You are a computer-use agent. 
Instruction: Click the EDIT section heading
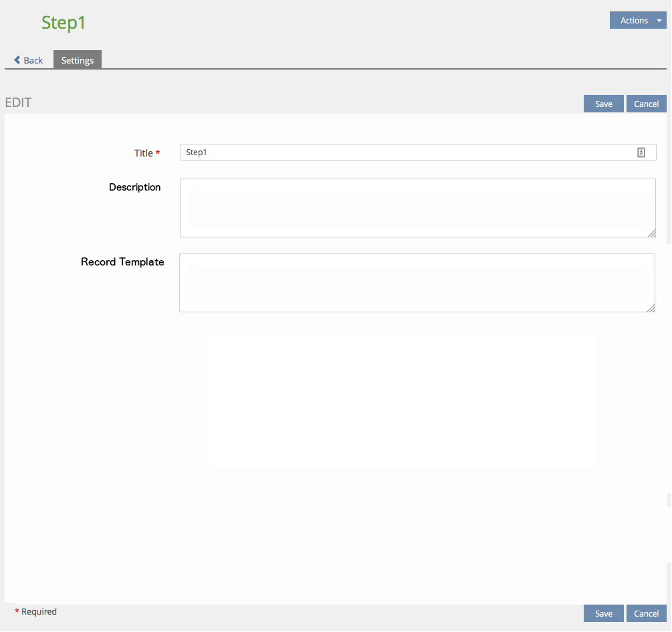point(18,103)
